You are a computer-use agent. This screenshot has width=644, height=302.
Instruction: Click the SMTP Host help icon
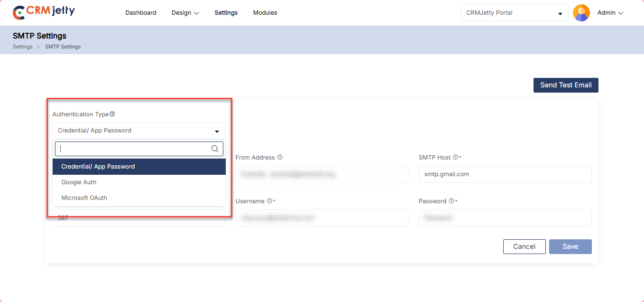[455, 157]
